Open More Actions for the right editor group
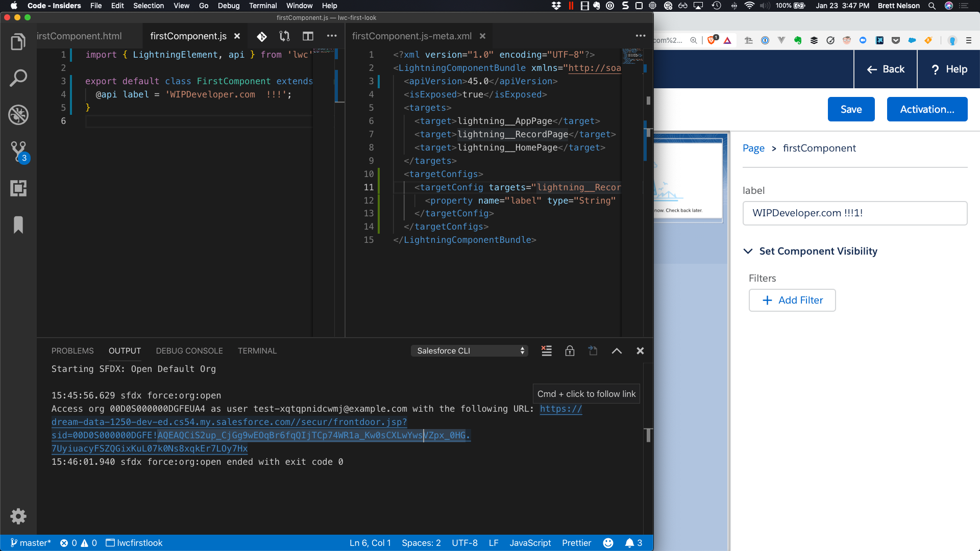980x551 pixels. 641,36
